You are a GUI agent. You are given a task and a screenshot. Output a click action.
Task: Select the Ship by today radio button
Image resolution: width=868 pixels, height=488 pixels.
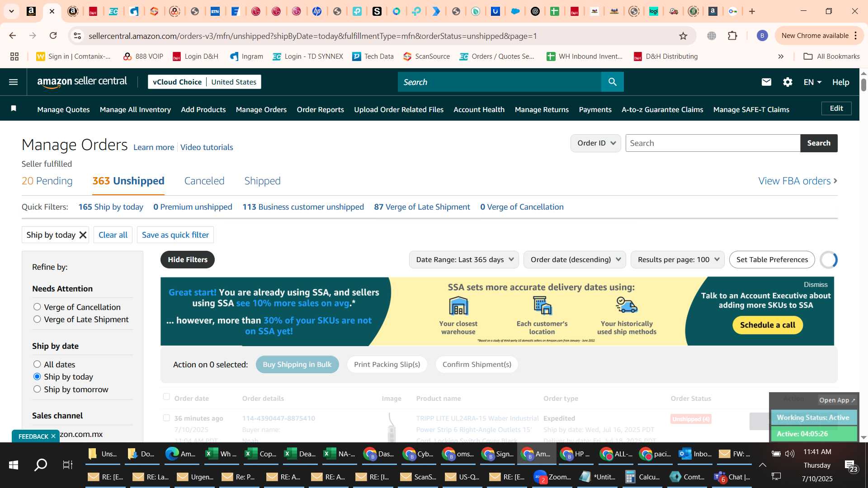pos(37,376)
